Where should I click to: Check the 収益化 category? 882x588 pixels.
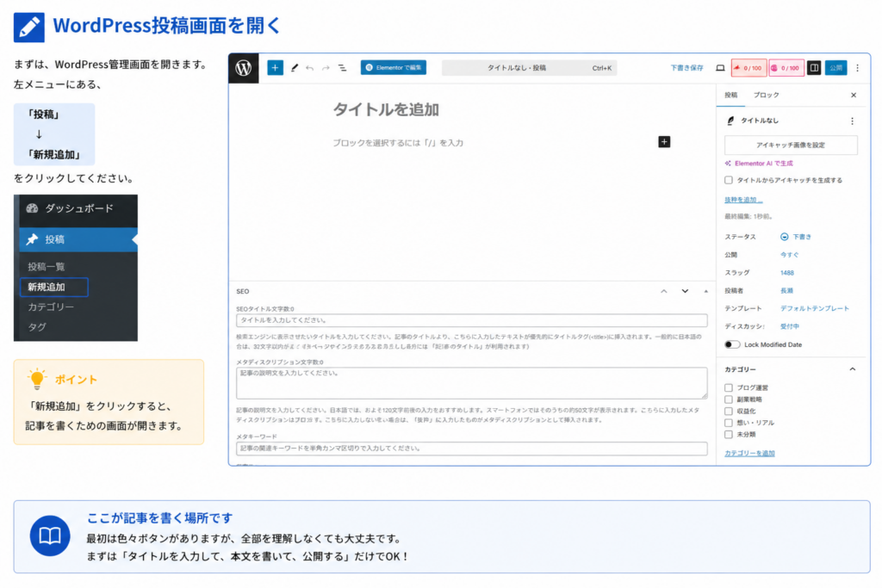729,412
